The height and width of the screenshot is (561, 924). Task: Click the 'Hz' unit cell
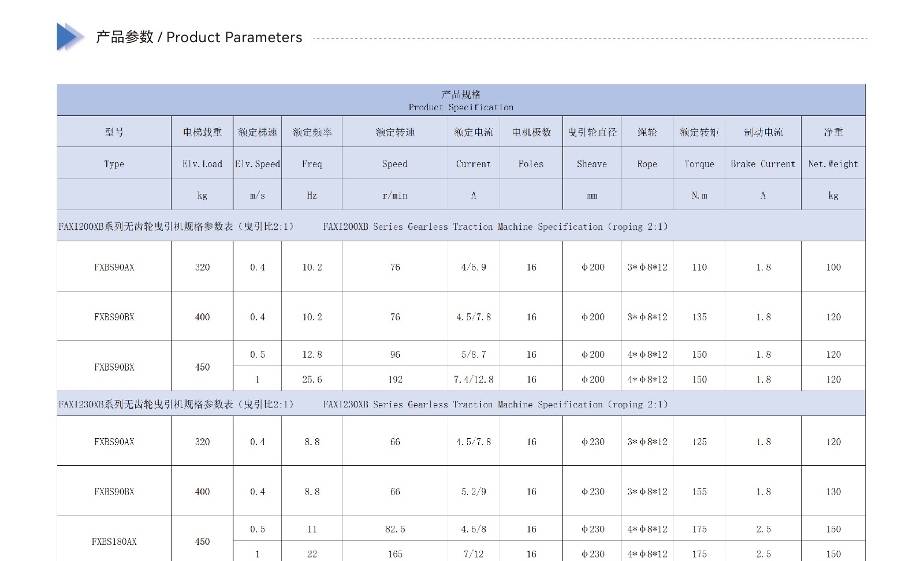312,195
